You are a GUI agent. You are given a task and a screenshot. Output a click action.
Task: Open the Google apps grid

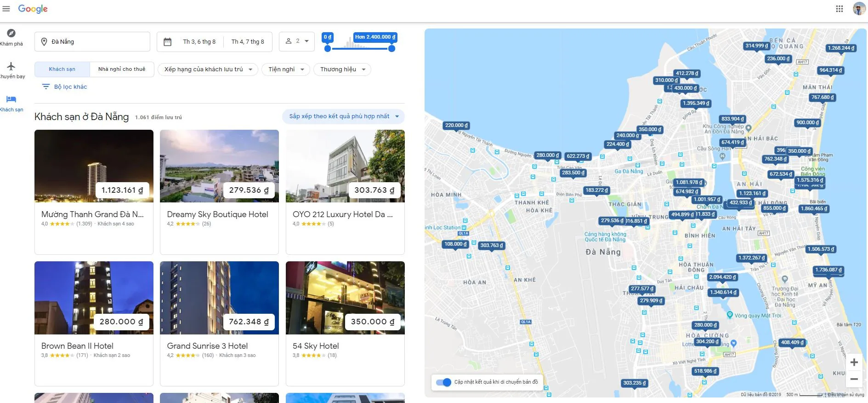pos(839,9)
